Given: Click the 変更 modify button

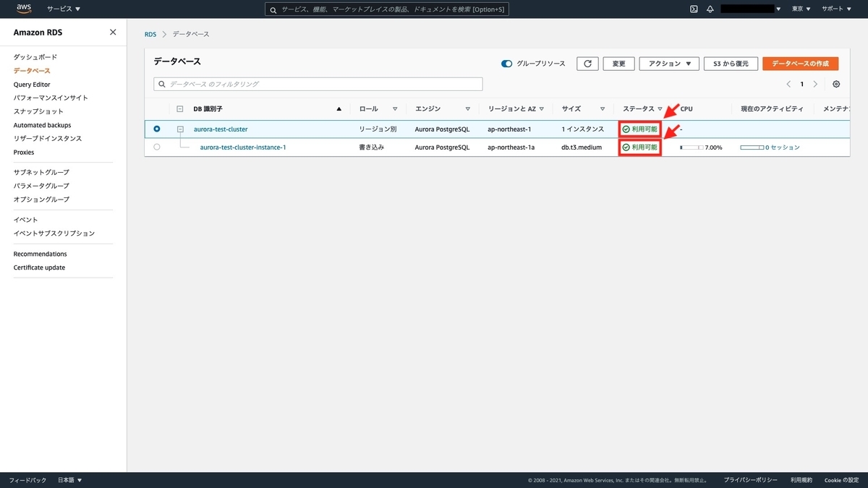Looking at the screenshot, I should click(x=618, y=64).
